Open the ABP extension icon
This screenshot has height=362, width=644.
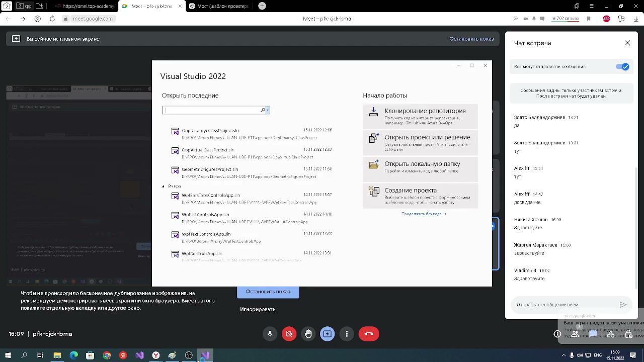[x=606, y=19]
